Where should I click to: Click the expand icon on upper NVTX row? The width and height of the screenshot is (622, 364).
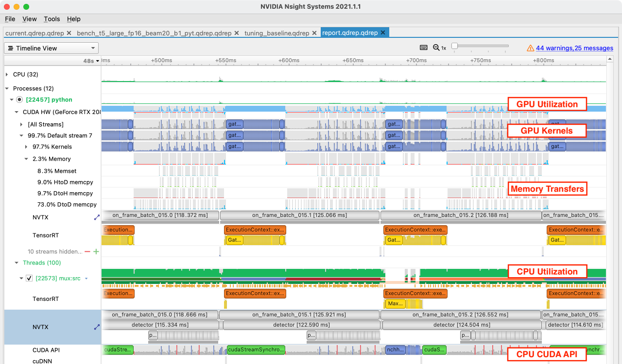(96, 217)
